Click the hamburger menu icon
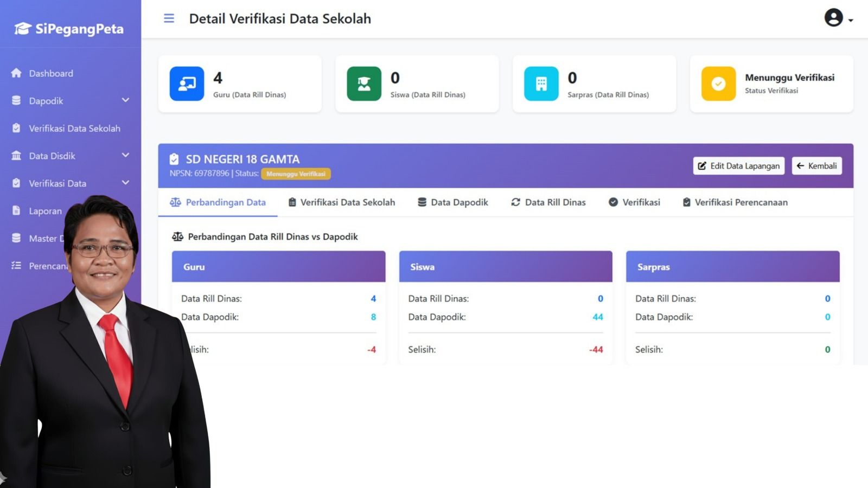 click(x=169, y=18)
